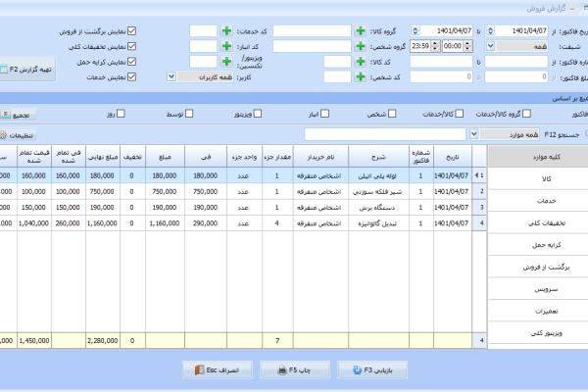Click the green plus beside گروه شخص

pyautogui.click(x=361, y=46)
